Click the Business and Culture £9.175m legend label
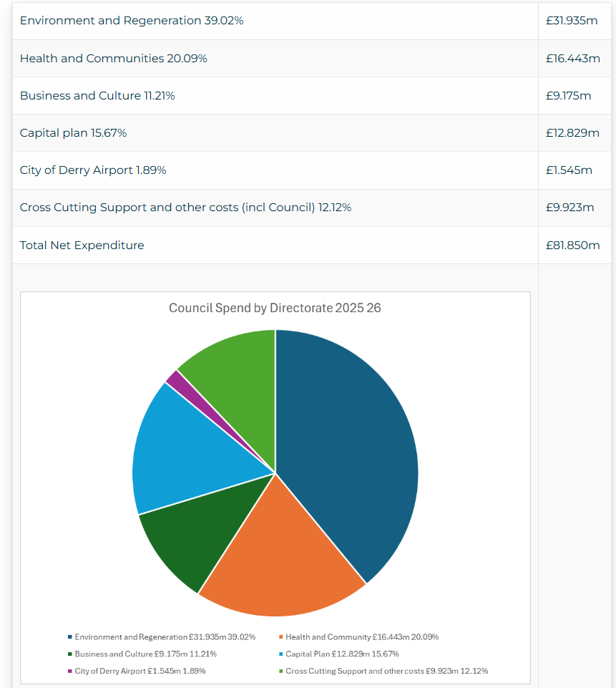Screen dimensions: 616x688 click(145, 654)
